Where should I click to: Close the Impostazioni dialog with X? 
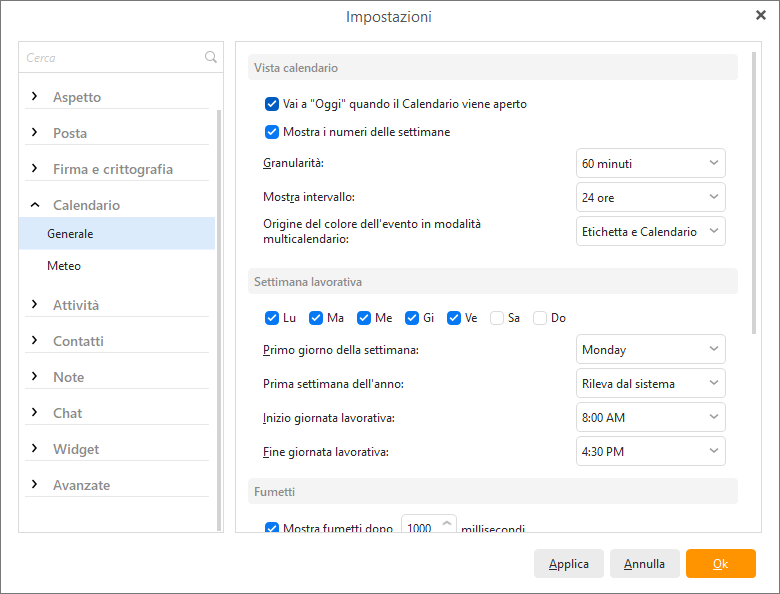click(x=761, y=15)
